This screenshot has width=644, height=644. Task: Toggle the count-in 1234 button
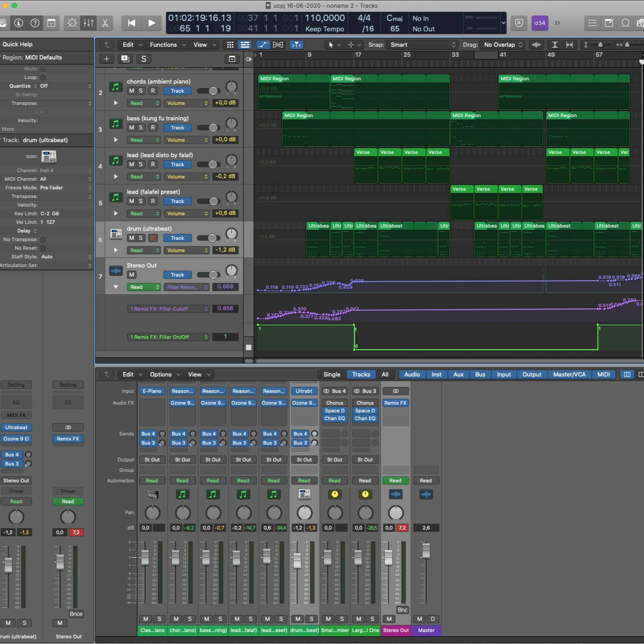click(540, 23)
